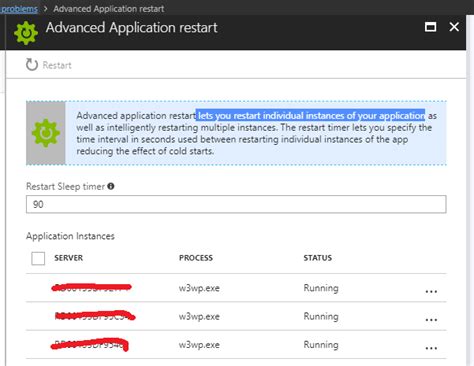474x366 pixels.
Task: Click the problems breadcrumb link
Action: [x=19, y=9]
